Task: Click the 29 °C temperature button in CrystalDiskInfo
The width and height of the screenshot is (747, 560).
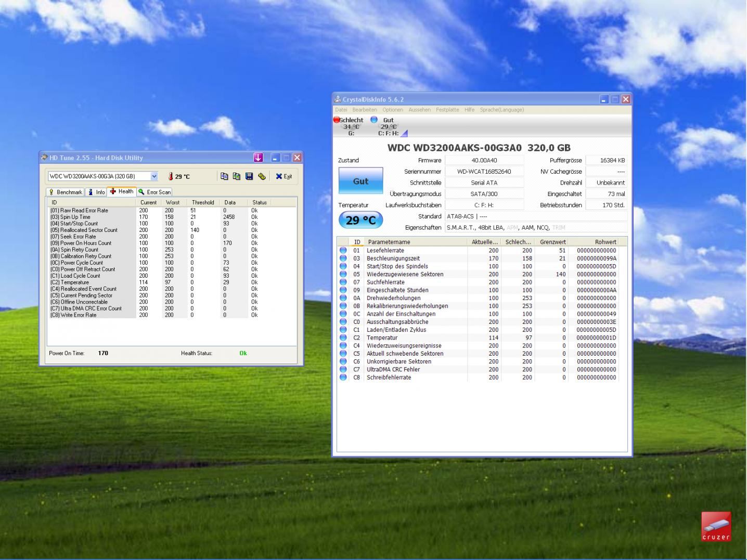Action: (x=360, y=220)
